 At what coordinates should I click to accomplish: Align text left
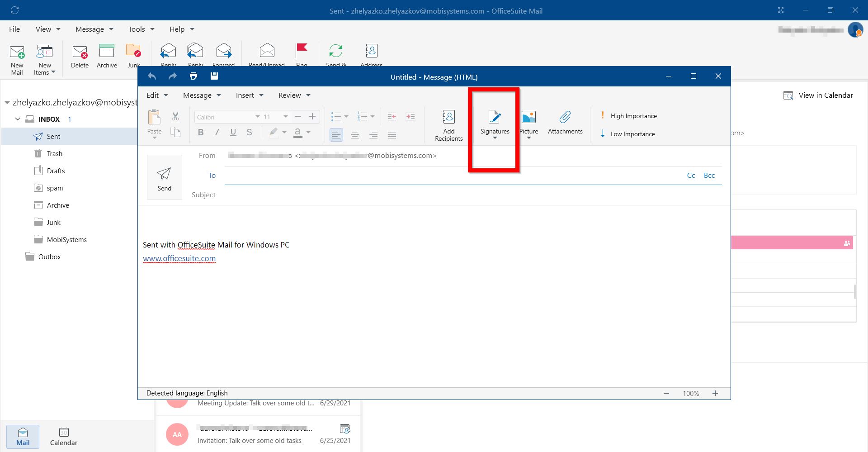tap(336, 134)
